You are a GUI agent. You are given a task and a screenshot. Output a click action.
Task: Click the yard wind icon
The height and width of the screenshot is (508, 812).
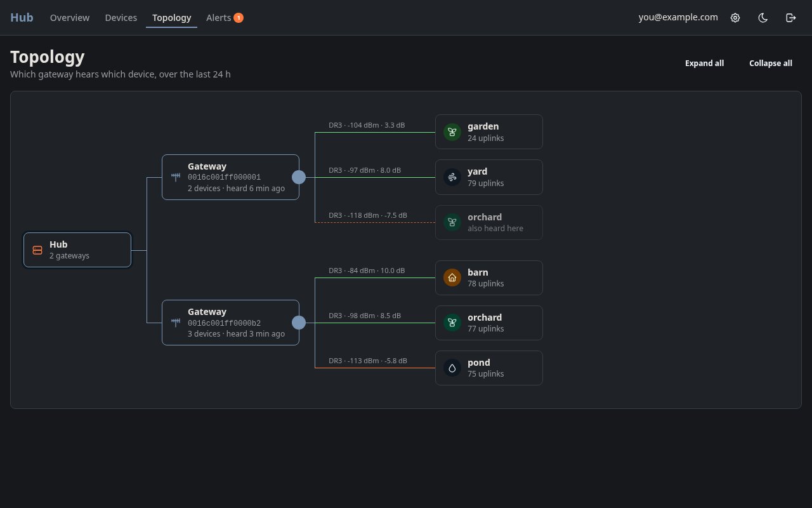click(x=452, y=177)
